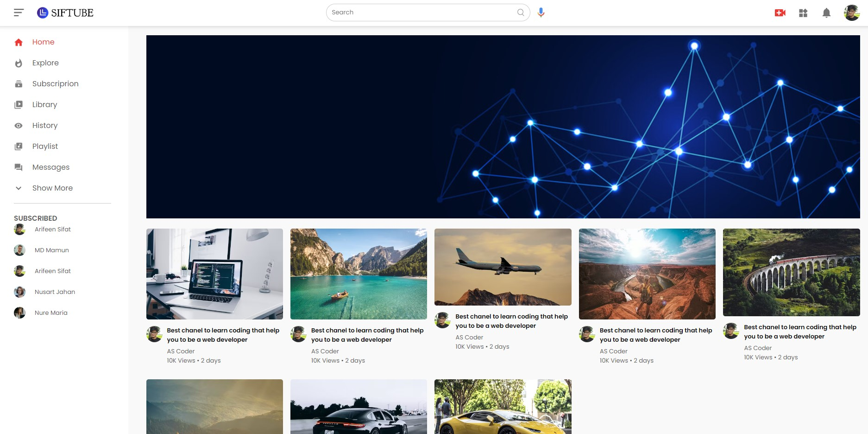The width and height of the screenshot is (868, 434).
Task: Click the SIFTUBE logo
Action: [65, 13]
